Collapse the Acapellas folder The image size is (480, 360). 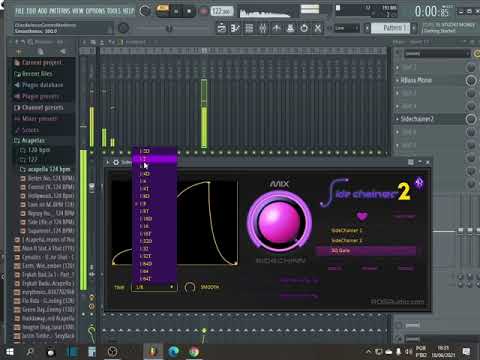point(33,140)
